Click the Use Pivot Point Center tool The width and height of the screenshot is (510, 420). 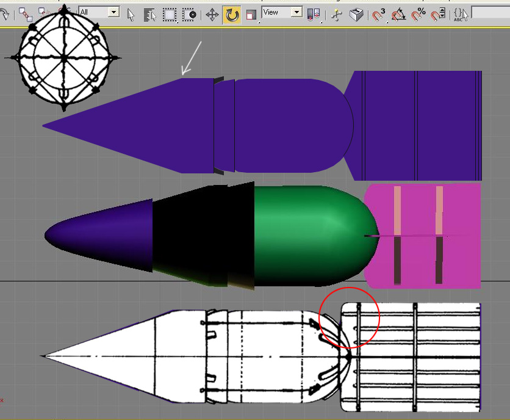click(314, 14)
